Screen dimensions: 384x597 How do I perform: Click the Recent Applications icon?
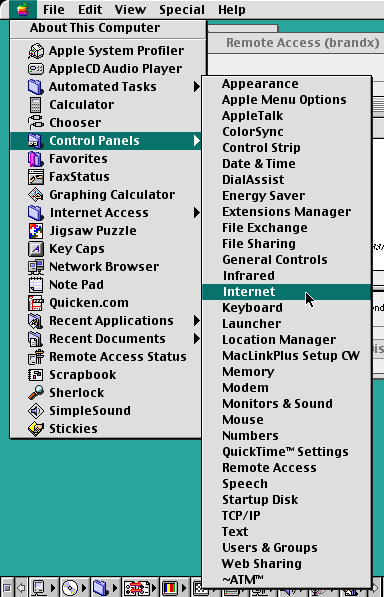36,321
